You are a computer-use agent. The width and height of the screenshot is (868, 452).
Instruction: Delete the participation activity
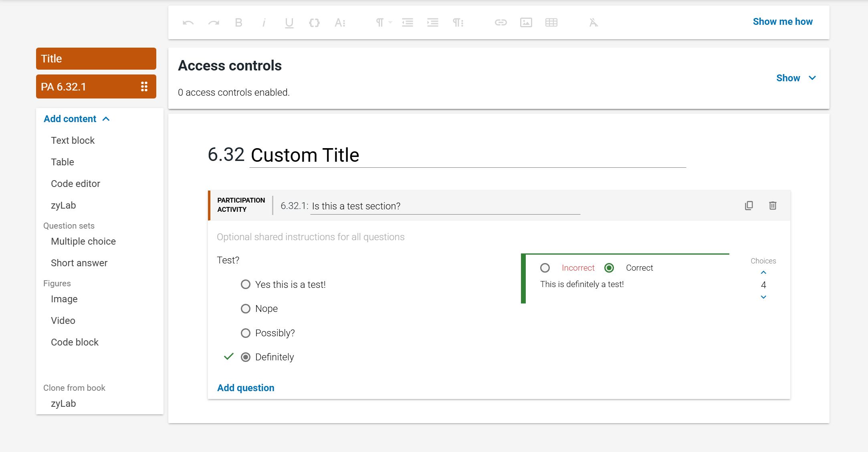click(x=773, y=205)
